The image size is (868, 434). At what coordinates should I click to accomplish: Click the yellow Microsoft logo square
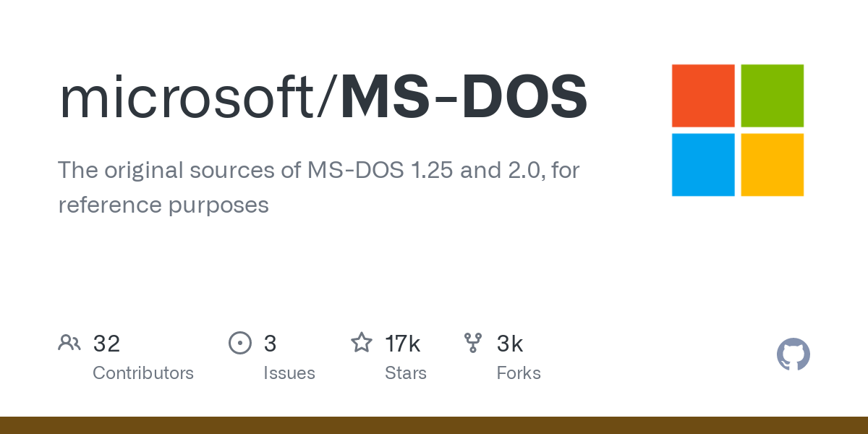(x=773, y=165)
